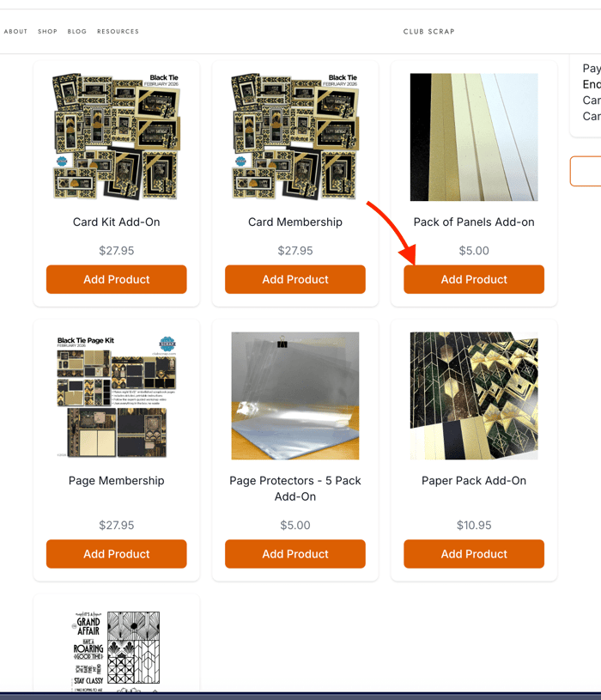View the Pack of Panels paper image
Screen dimensions: 601x700
pos(474,137)
